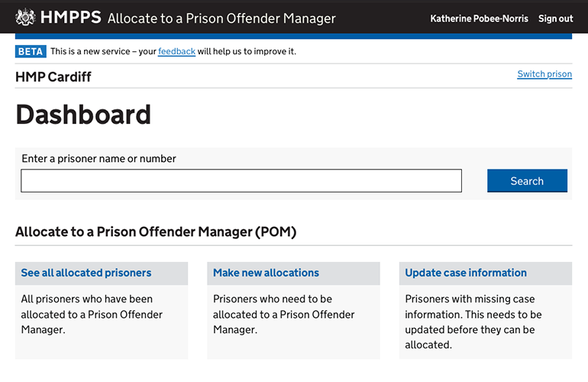
Task: Click the HMPPS logo text
Action: (69, 18)
